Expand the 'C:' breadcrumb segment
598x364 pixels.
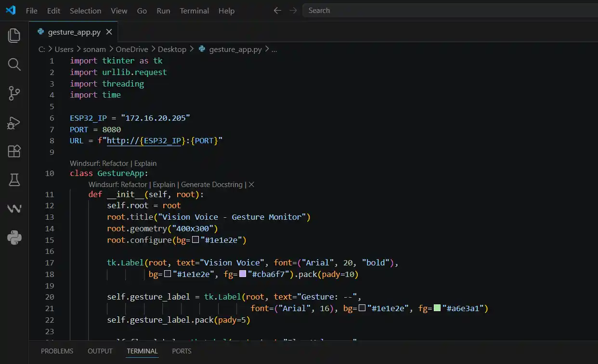[x=42, y=49]
